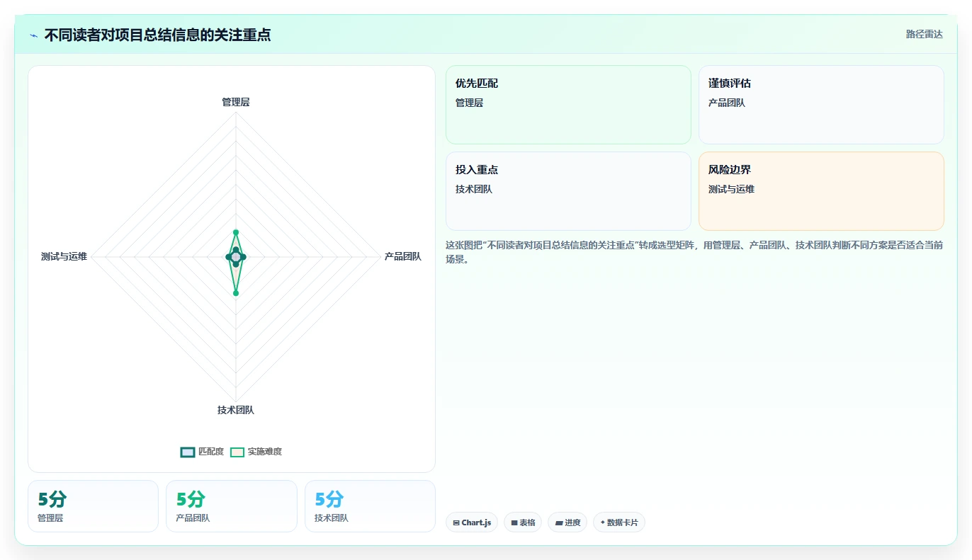
Task: Open the 风险边界 matrix card
Action: pos(821,191)
